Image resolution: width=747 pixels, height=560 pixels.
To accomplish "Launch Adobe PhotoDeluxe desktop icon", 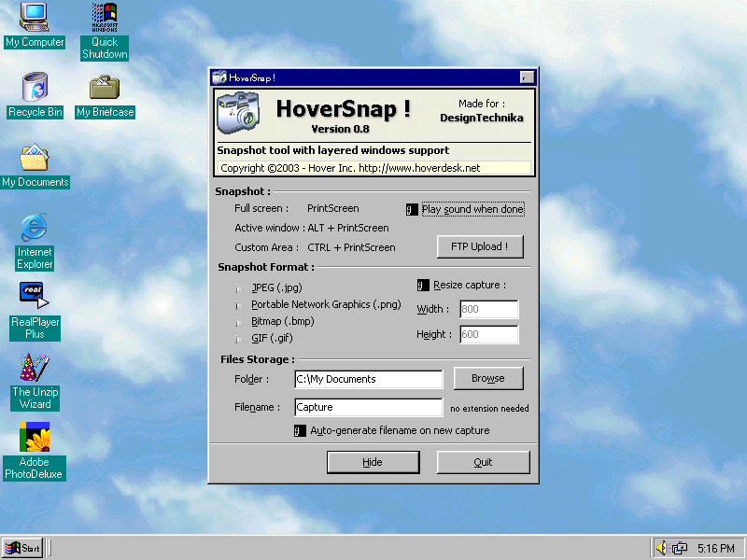I will (x=34, y=452).
